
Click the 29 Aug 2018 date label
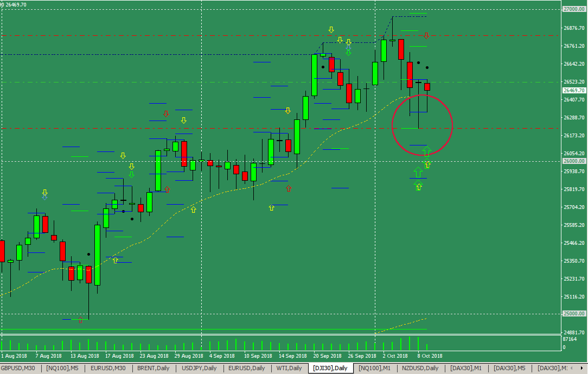pos(189,356)
